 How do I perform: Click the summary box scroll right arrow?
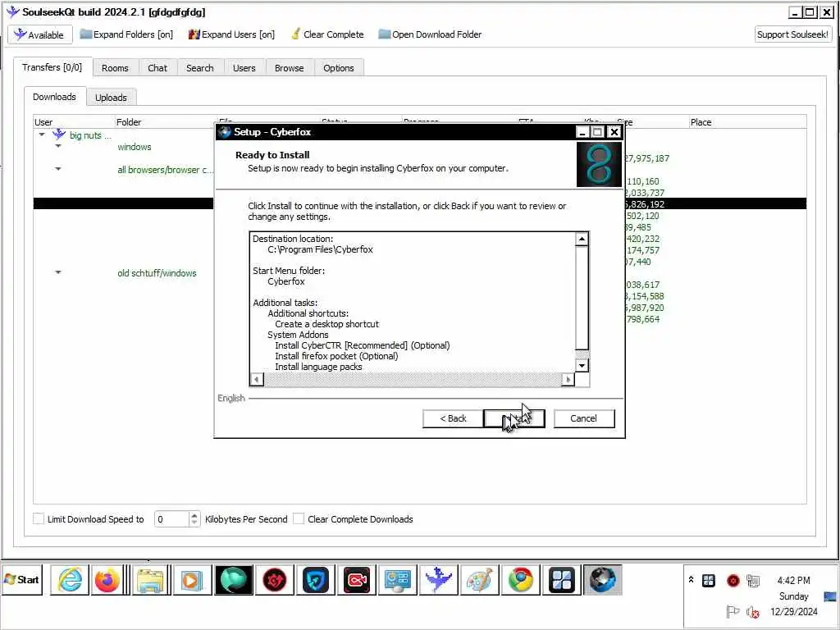click(x=568, y=379)
